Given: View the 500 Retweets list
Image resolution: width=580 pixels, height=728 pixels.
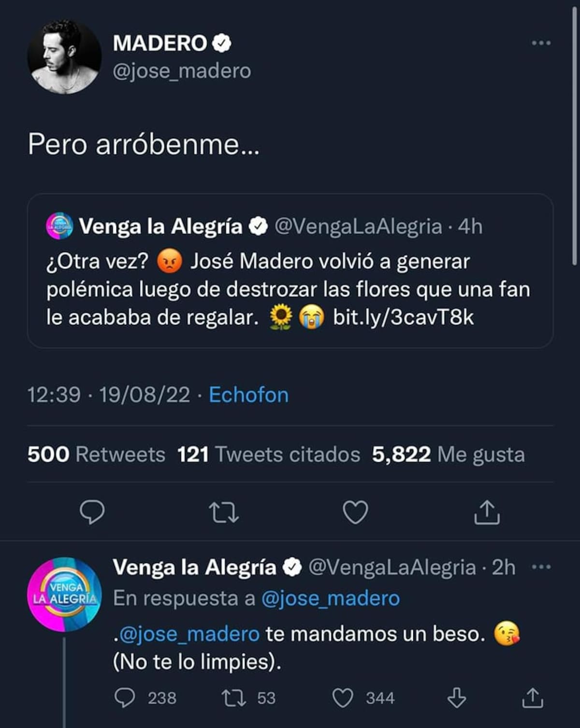Looking at the screenshot, I should coord(96,454).
